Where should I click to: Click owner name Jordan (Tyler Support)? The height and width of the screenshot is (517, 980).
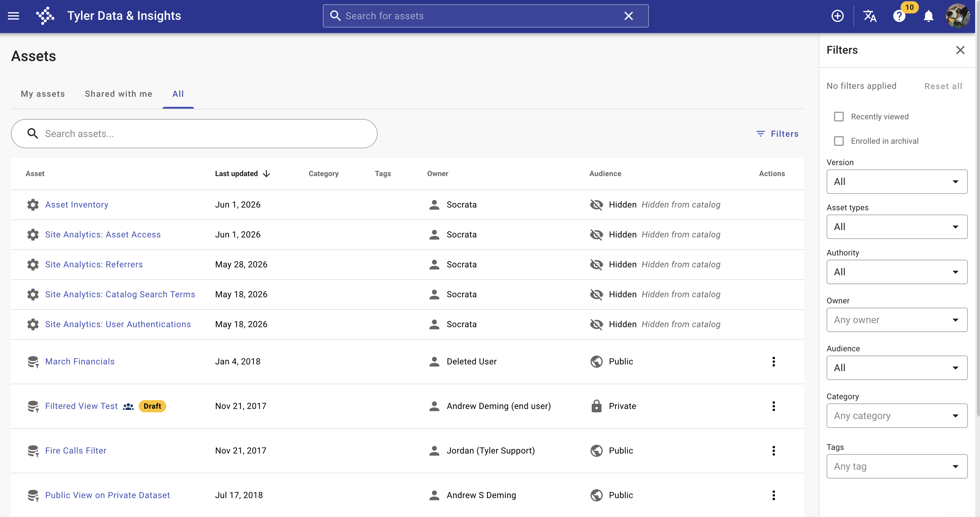click(x=491, y=450)
